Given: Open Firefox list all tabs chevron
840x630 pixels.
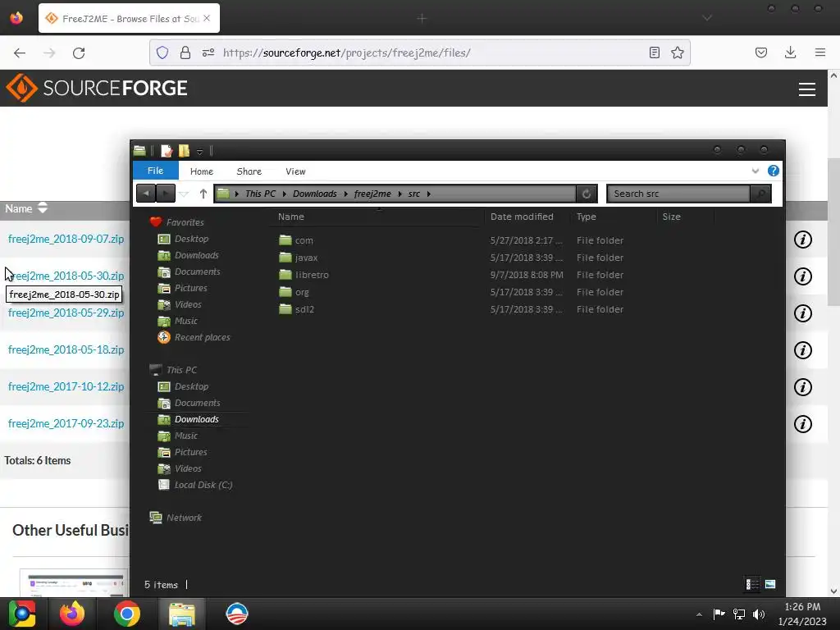Looking at the screenshot, I should [707, 18].
